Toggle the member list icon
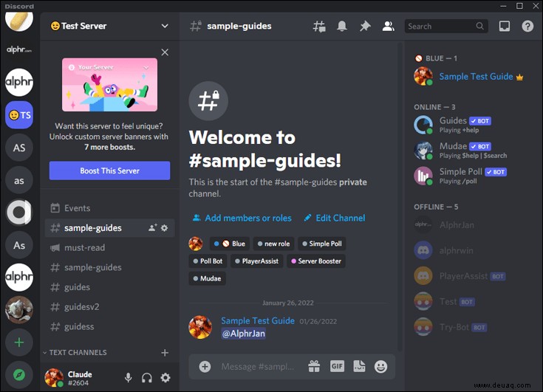The width and height of the screenshot is (543, 392). pos(388,27)
